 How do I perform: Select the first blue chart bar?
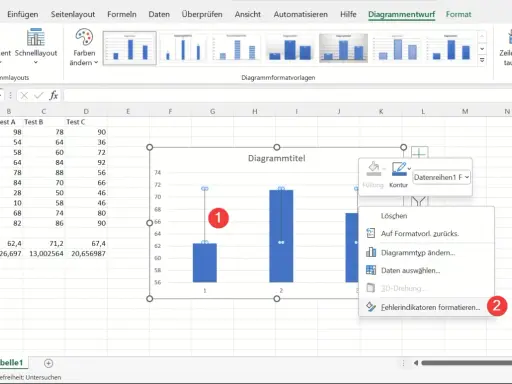[x=205, y=263]
